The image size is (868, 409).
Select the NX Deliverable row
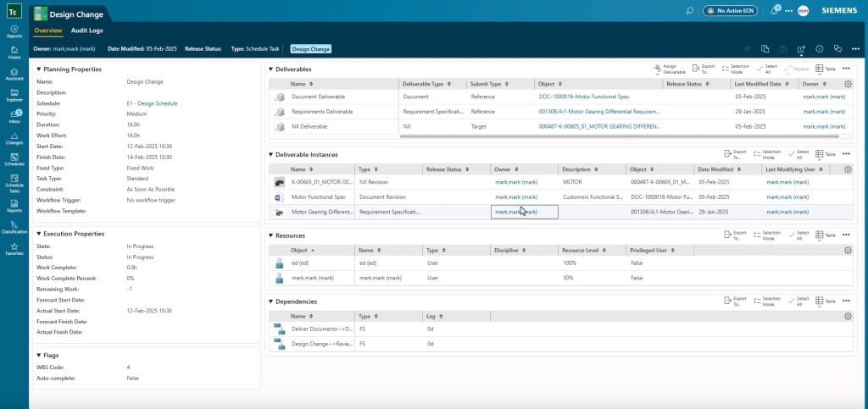[561, 126]
